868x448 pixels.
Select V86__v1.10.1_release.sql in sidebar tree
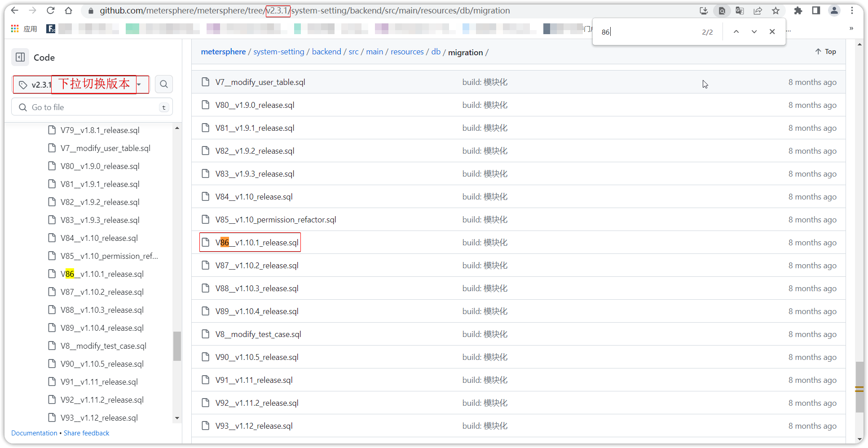(x=102, y=274)
